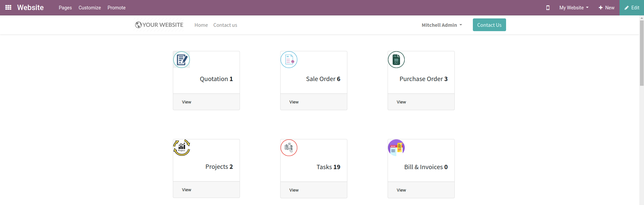Click the Projects chart icon

(182, 148)
